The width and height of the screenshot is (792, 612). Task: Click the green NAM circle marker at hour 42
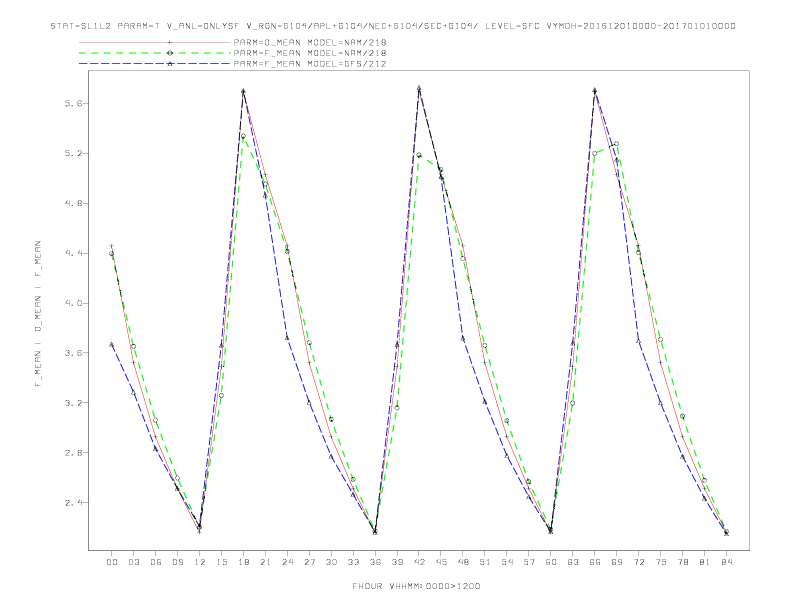pos(419,155)
